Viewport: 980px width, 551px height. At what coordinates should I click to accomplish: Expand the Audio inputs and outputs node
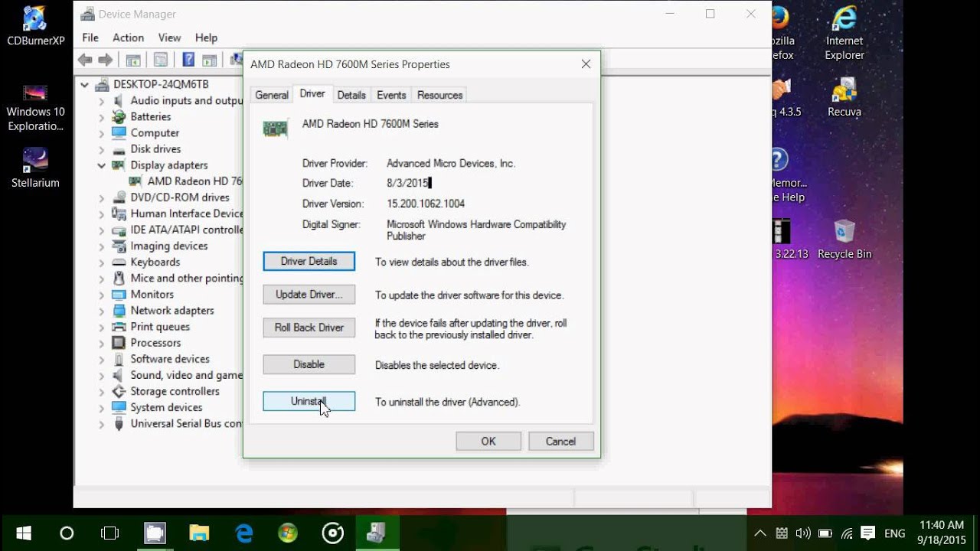(x=102, y=100)
